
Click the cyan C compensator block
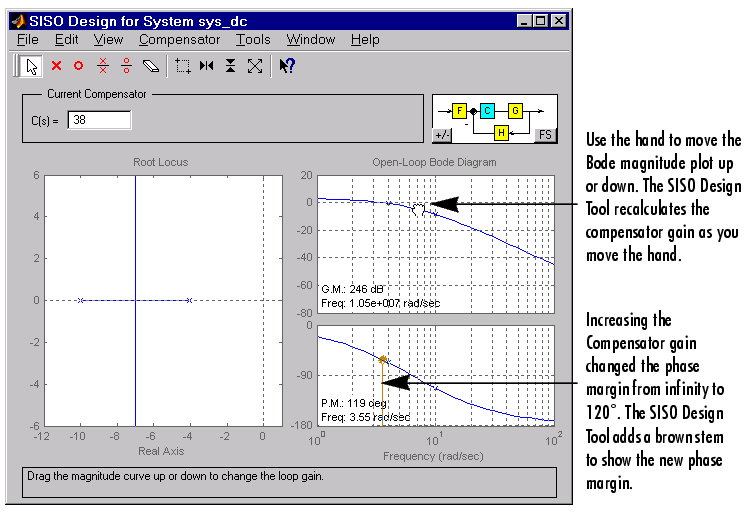(x=487, y=111)
